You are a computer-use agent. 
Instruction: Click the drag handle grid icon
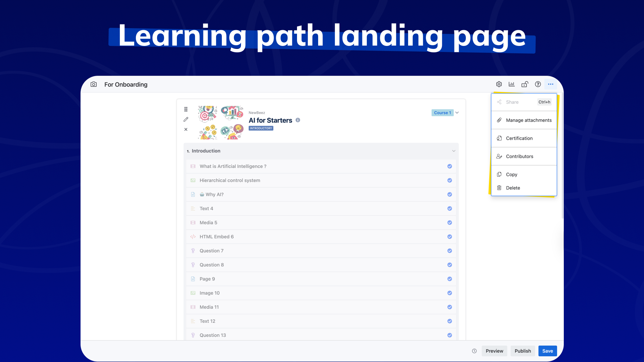(x=186, y=109)
